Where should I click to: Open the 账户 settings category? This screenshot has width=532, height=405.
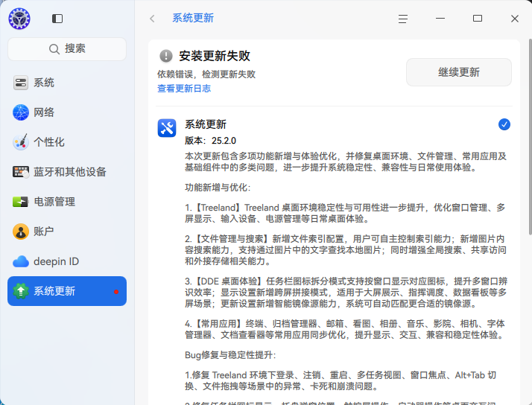[67, 232]
